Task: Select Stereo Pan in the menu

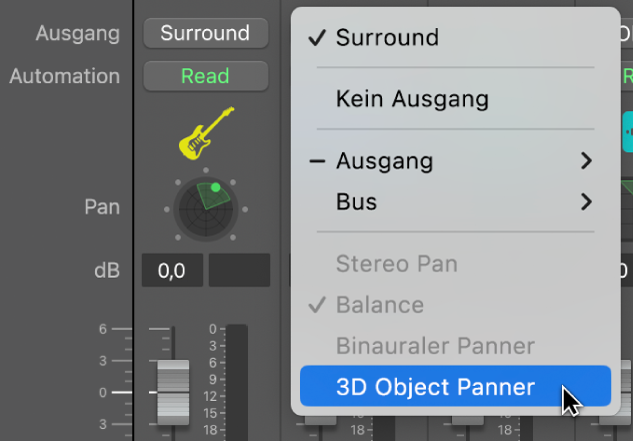Action: click(396, 264)
